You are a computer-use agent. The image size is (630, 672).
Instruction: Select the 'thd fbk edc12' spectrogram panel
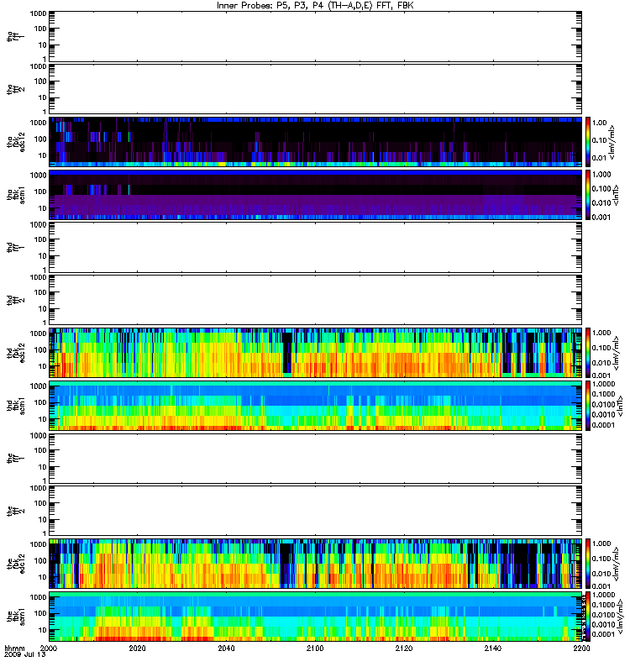click(x=316, y=353)
